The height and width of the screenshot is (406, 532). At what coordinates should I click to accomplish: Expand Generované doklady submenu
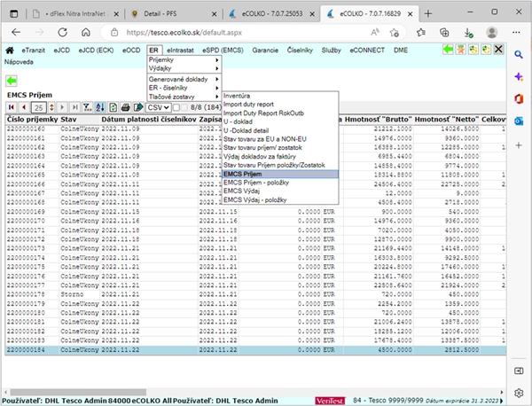[x=184, y=80]
